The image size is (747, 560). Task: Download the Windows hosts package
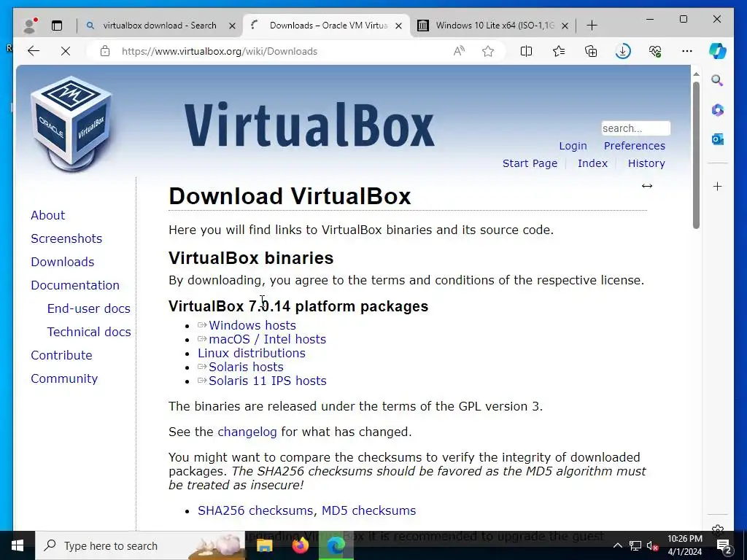point(252,325)
